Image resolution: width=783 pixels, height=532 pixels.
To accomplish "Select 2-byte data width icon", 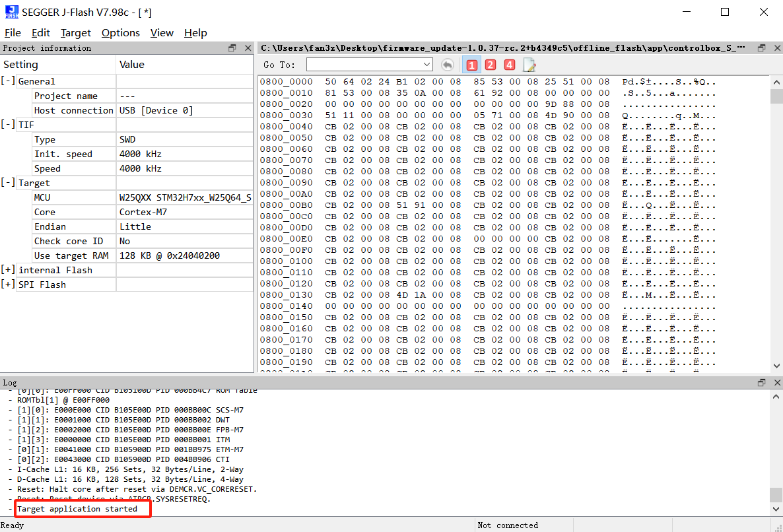I will 491,65.
